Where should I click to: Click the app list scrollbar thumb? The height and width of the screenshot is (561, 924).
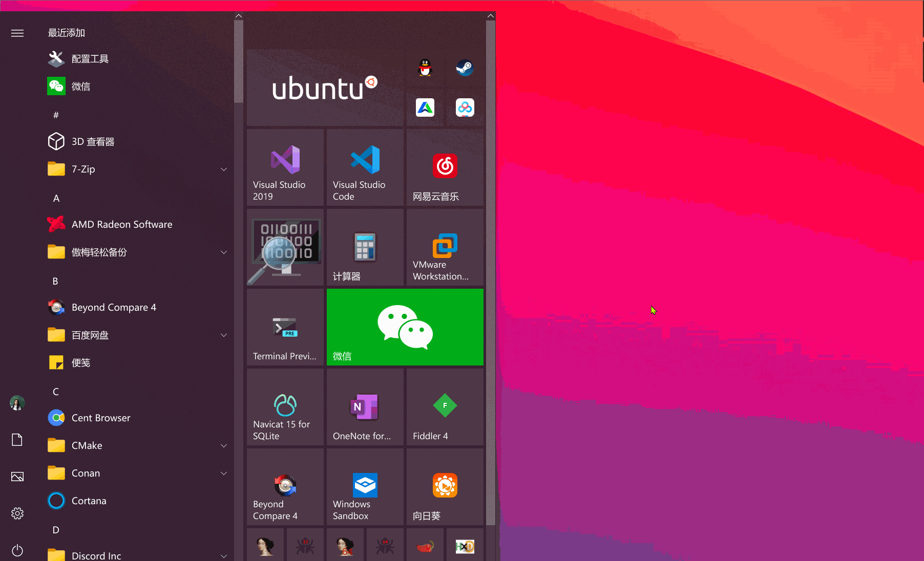coord(239,61)
